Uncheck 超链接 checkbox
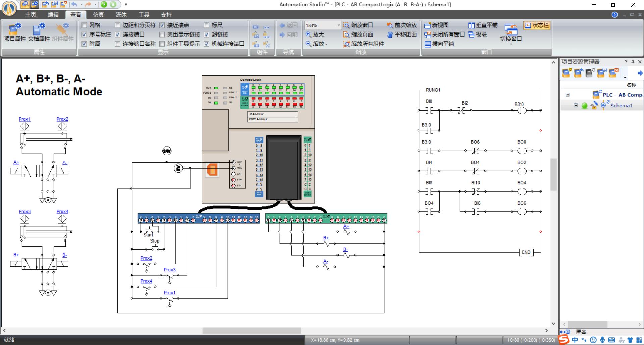Image resolution: width=644 pixels, height=345 pixels. (x=207, y=34)
